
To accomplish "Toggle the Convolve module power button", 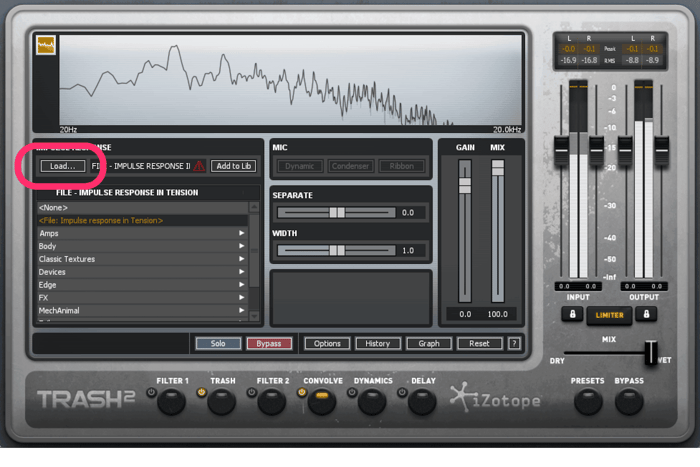I will [302, 392].
